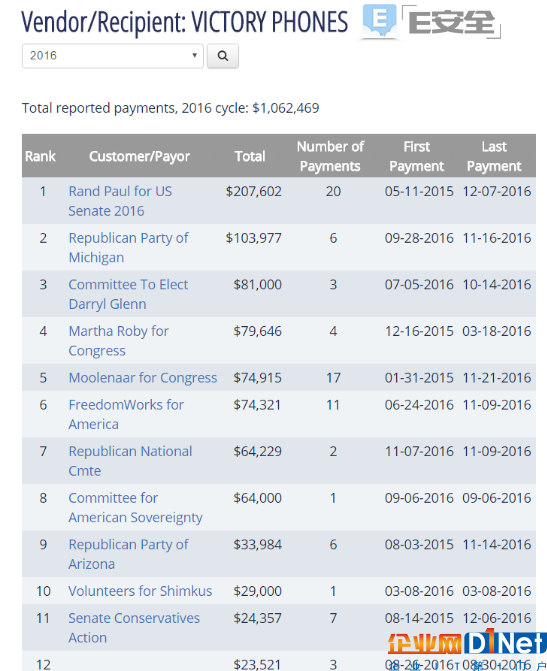Click first payment date 01-31-2015

coord(419,378)
